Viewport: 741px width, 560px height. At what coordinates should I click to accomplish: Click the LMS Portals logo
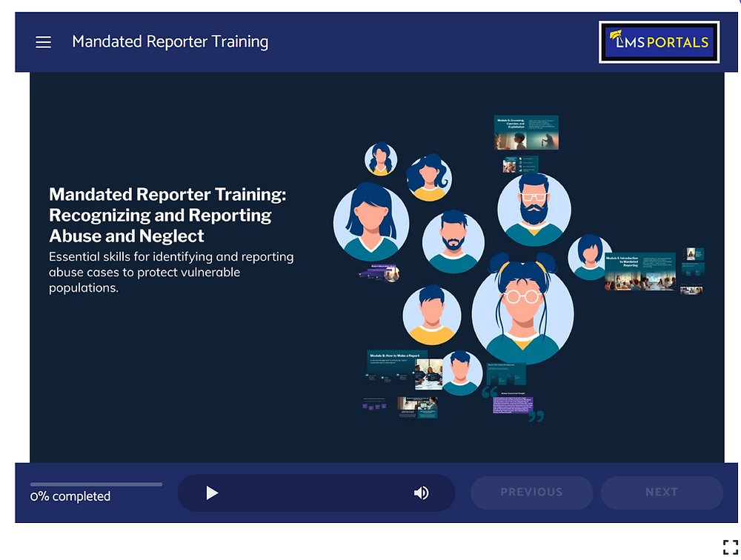(659, 42)
